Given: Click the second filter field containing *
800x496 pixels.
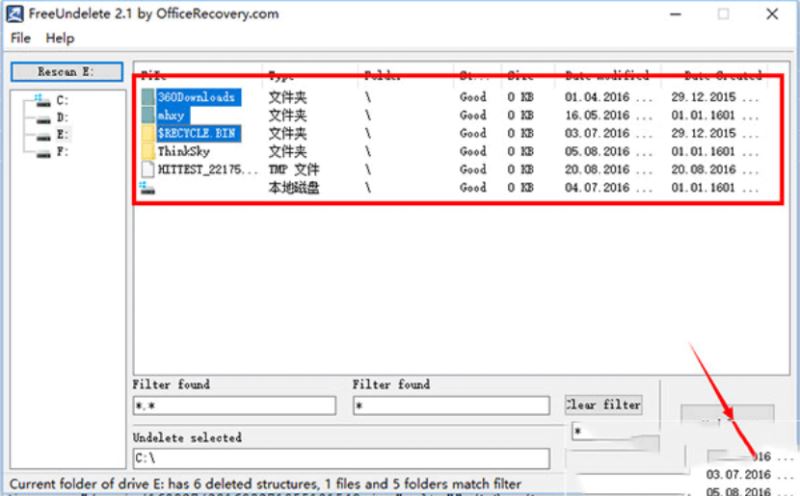Looking at the screenshot, I should coord(451,406).
